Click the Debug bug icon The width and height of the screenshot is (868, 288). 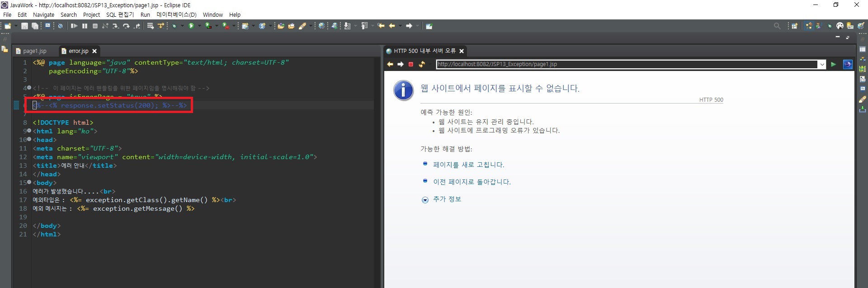(x=174, y=26)
